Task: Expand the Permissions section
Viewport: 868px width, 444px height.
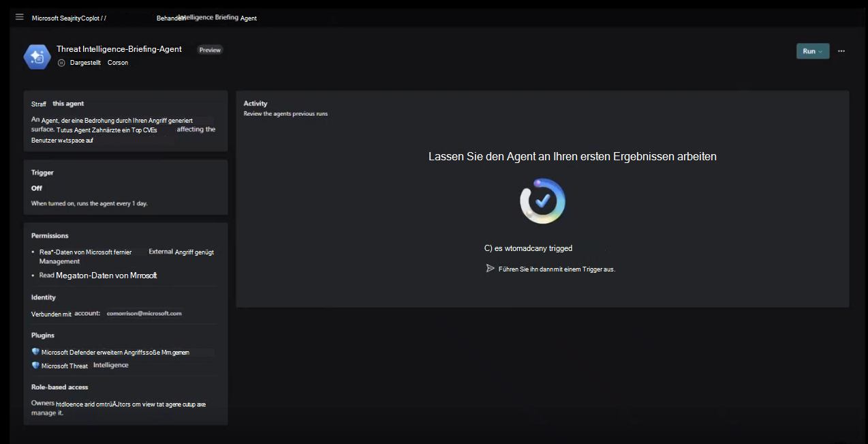Action: (x=50, y=235)
